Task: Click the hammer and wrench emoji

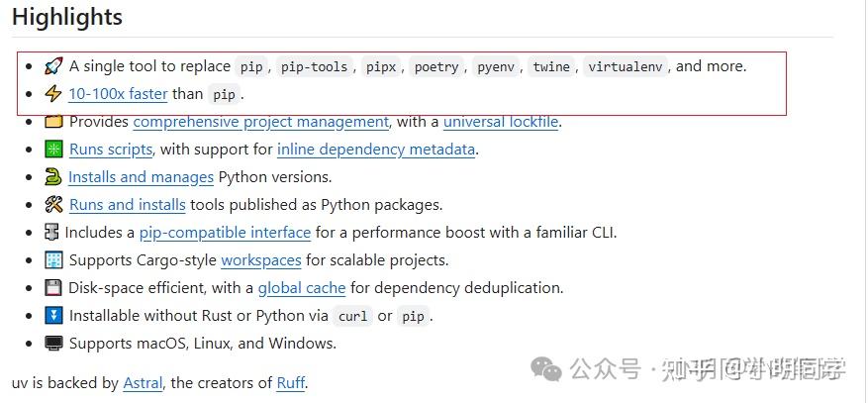Action: point(53,205)
